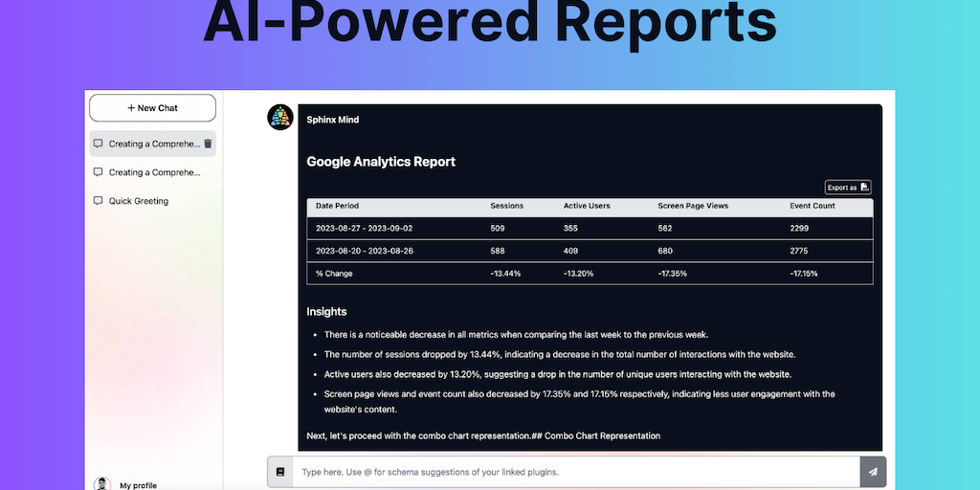Open the second Creating a Comprehe... chat

[154, 172]
